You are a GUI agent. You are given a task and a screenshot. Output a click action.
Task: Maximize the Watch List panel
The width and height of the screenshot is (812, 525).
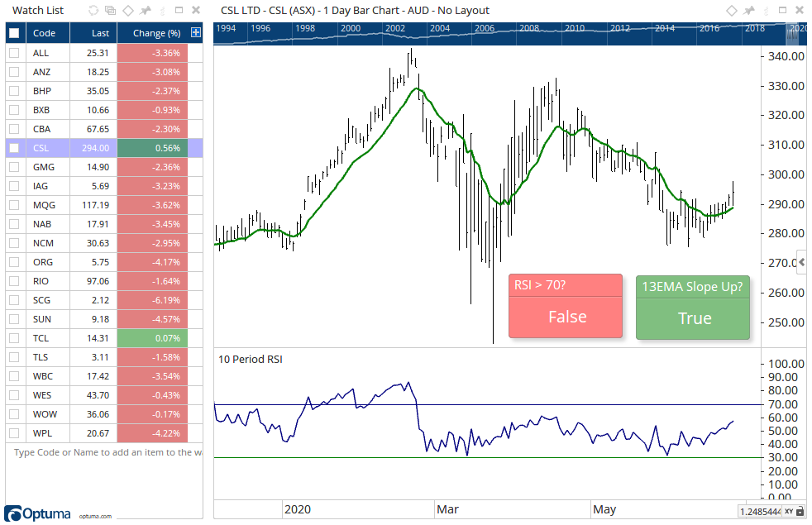tap(179, 10)
